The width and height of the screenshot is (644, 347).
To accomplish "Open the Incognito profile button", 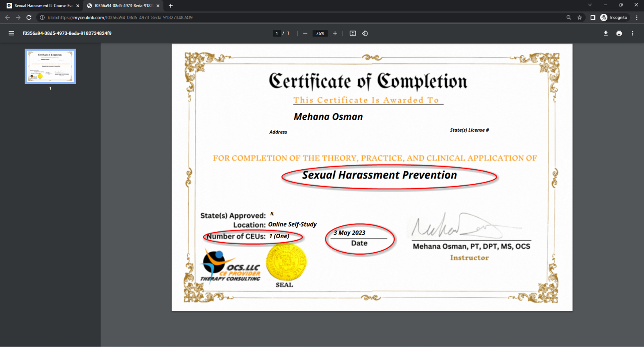I will 614,17.
